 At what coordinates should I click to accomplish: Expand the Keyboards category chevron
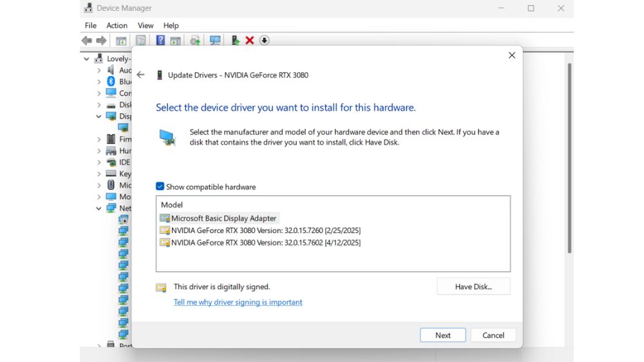(99, 174)
